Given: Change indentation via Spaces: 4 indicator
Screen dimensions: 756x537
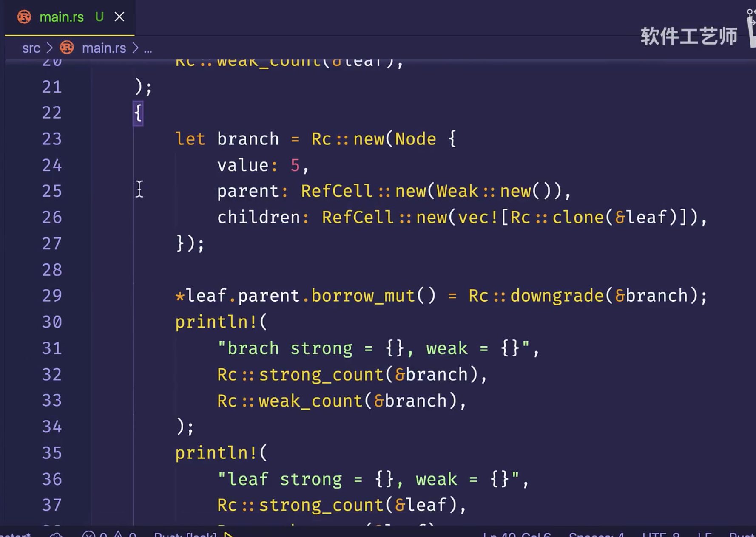Looking at the screenshot, I should click(596, 534).
